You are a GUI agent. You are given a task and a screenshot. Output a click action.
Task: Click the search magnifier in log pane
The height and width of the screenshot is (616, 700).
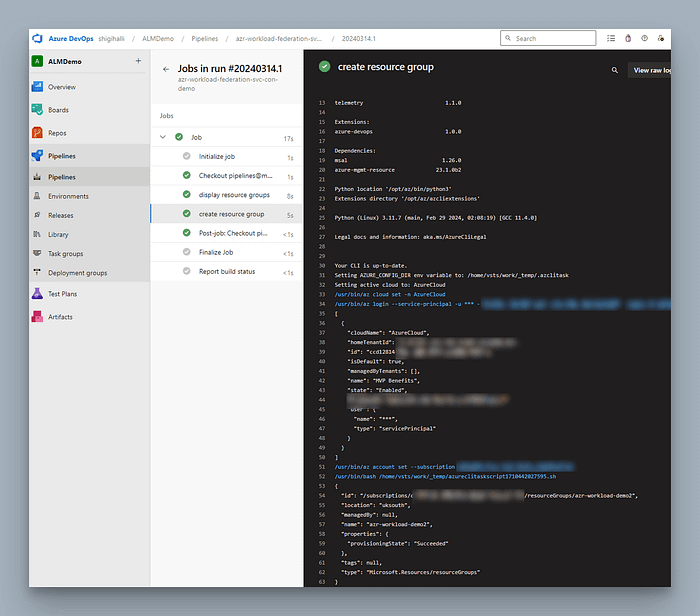pyautogui.click(x=615, y=70)
